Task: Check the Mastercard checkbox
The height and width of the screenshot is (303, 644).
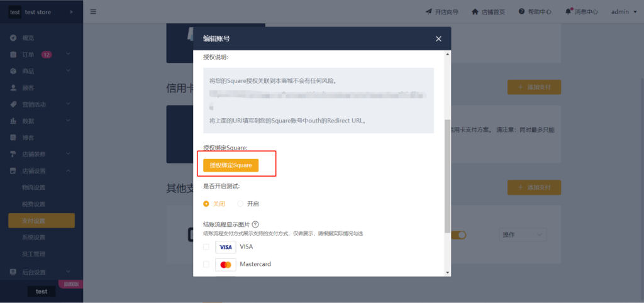Action: tap(206, 265)
